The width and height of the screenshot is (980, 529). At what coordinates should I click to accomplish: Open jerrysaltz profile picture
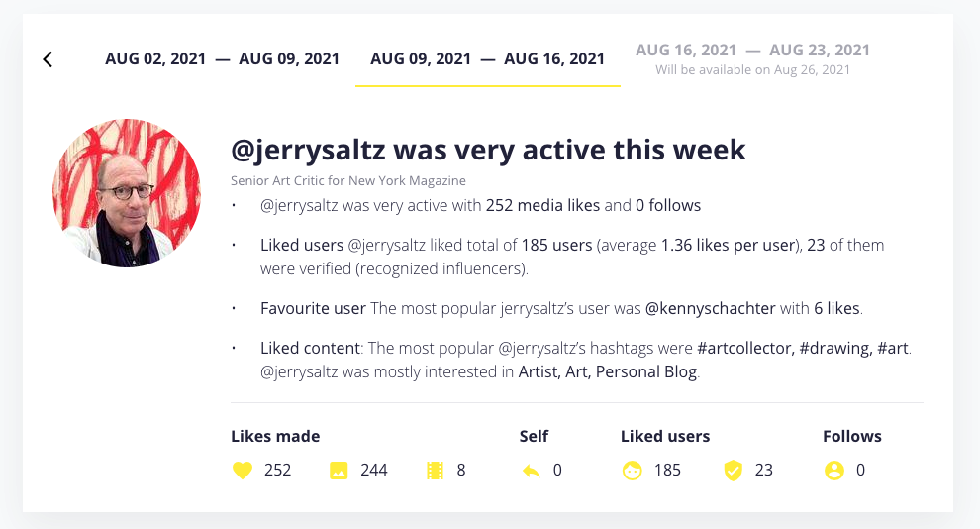pos(127,192)
